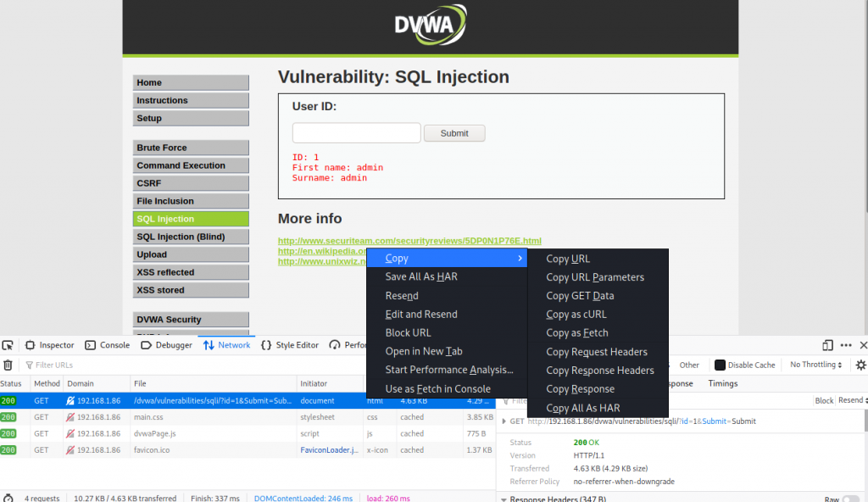Expand the GET request URL line
This screenshot has width=868, height=502.
(504, 421)
